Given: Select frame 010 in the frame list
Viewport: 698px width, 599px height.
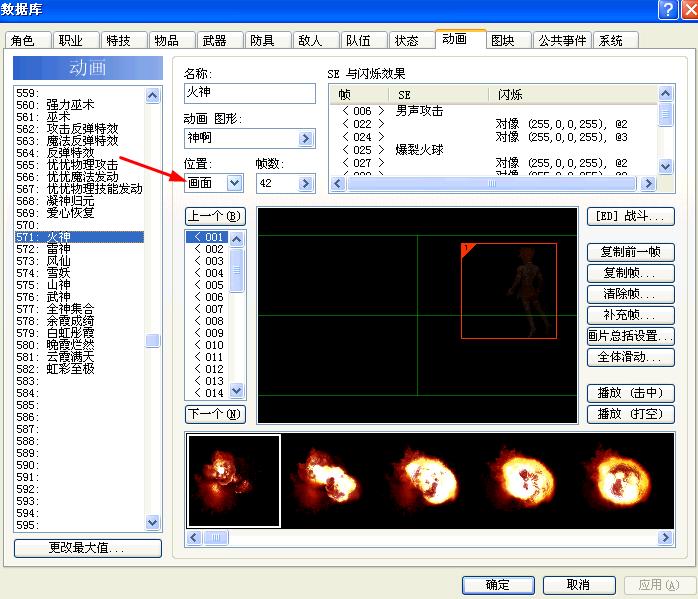Looking at the screenshot, I should 207,345.
